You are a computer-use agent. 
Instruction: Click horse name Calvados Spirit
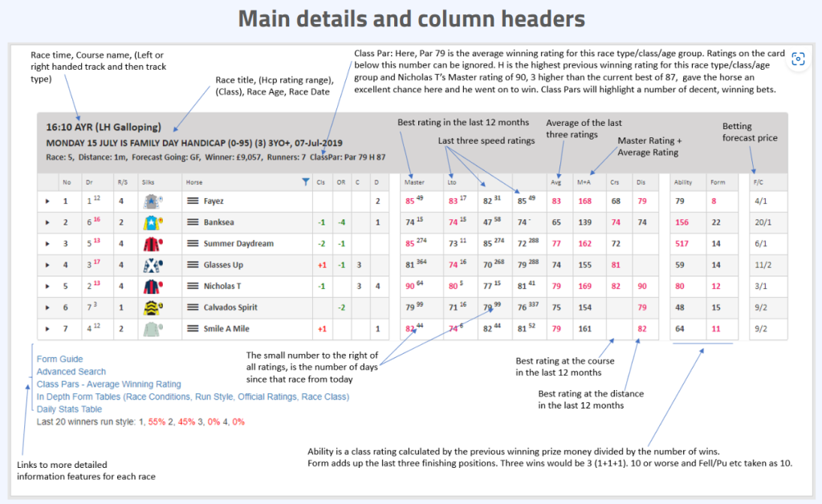click(x=230, y=307)
